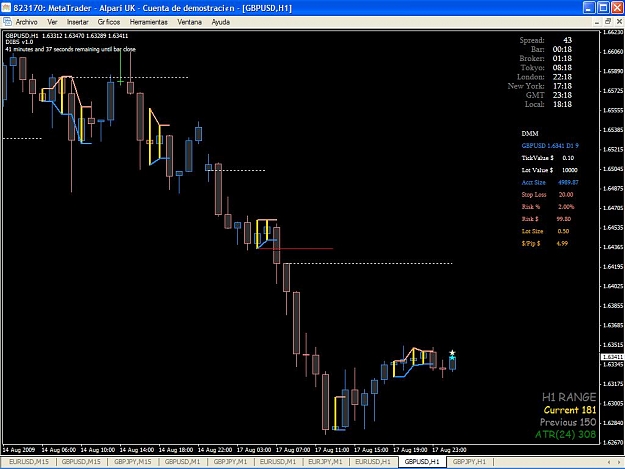Screen dimensions: 625x469
Task: Switch to the EURUSD,M1 chart tab
Action: coord(278,462)
